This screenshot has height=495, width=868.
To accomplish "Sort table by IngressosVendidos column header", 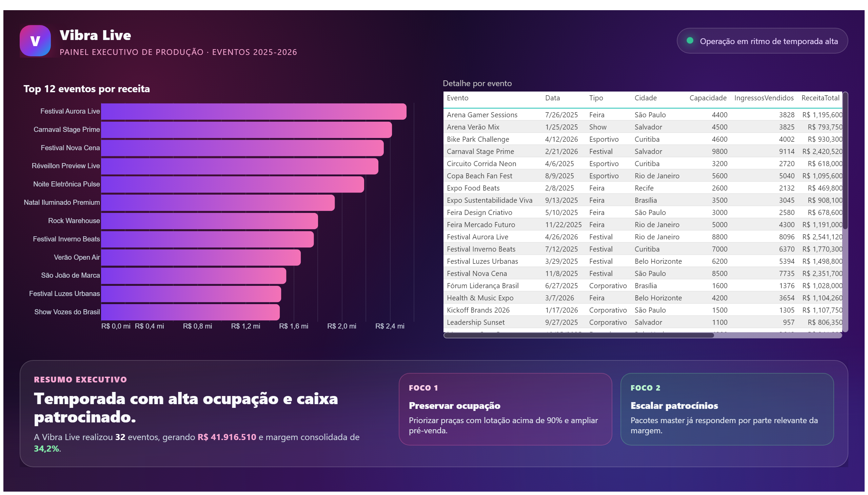I will [x=764, y=98].
